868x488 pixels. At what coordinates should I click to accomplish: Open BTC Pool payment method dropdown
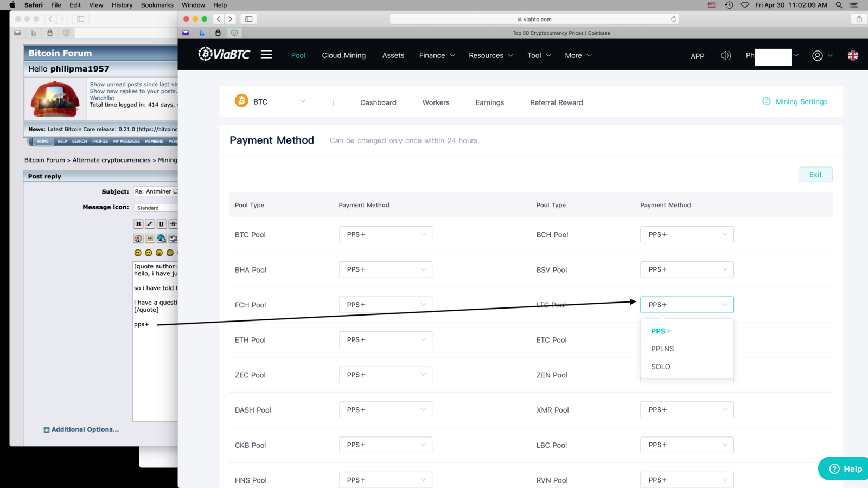(x=385, y=234)
